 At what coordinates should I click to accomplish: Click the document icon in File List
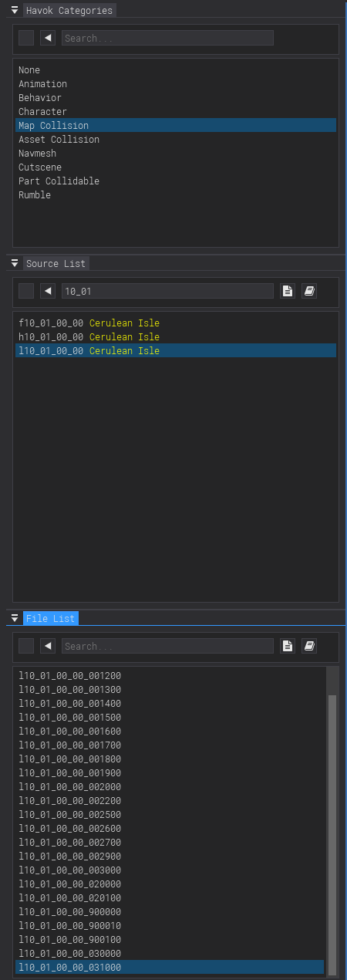(287, 646)
